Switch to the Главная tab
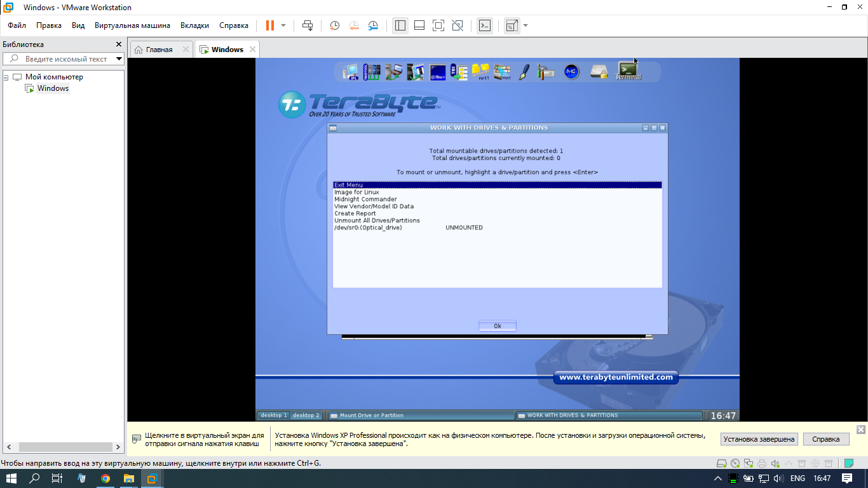 click(x=159, y=50)
